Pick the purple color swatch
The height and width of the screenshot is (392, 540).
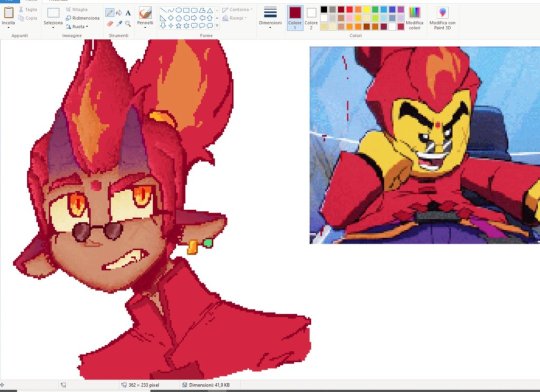pos(401,9)
